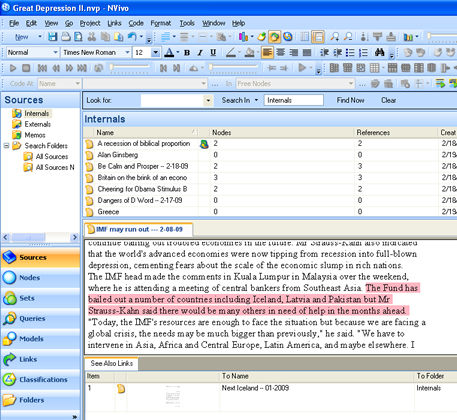Click the media Play icon
This screenshot has height=420, width=457.
[x=13, y=68]
